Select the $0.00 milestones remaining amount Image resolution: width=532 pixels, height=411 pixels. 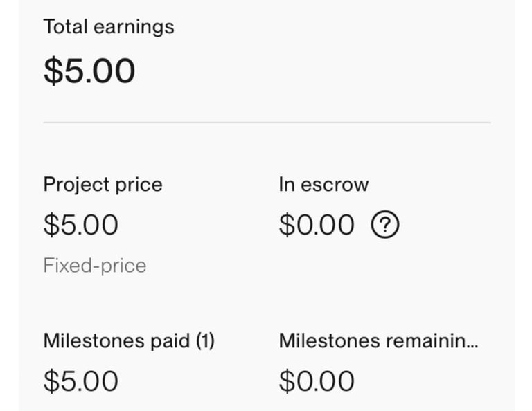click(x=317, y=381)
